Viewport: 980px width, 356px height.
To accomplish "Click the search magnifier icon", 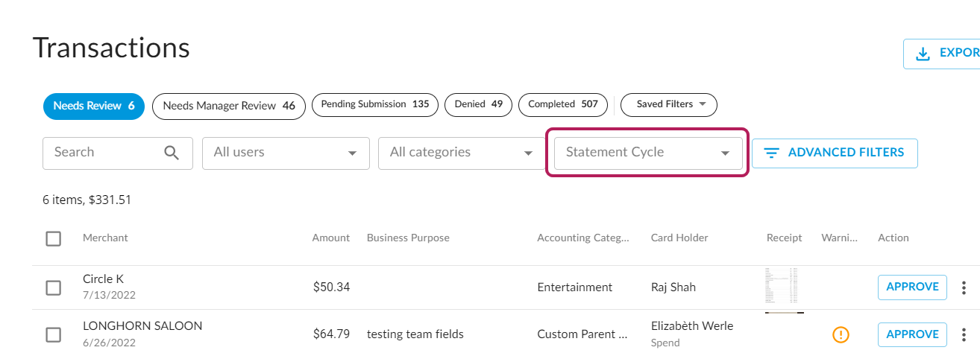I will point(172,153).
